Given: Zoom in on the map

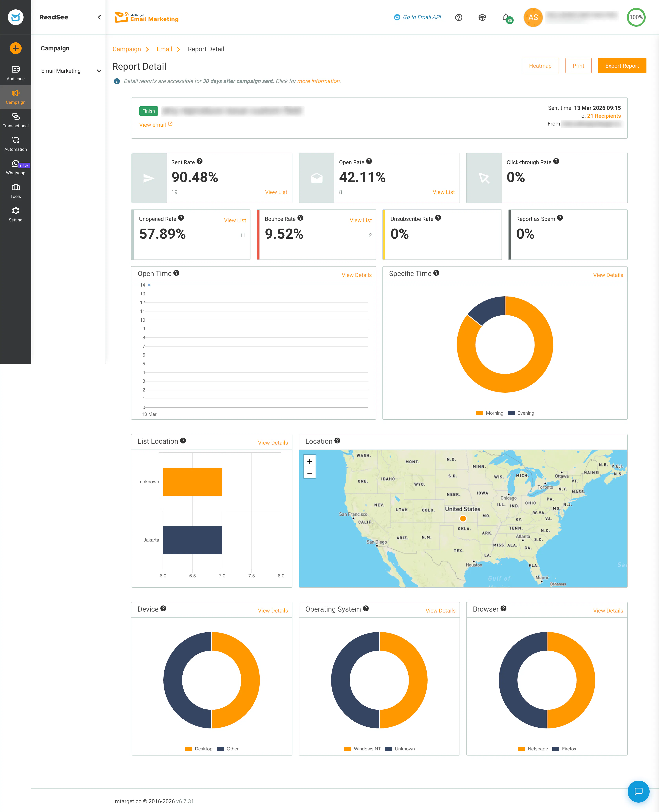Looking at the screenshot, I should [x=310, y=461].
